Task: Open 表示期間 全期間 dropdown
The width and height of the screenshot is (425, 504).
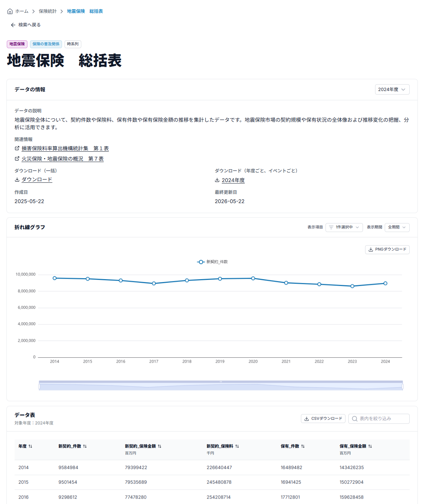Action: pos(397,227)
